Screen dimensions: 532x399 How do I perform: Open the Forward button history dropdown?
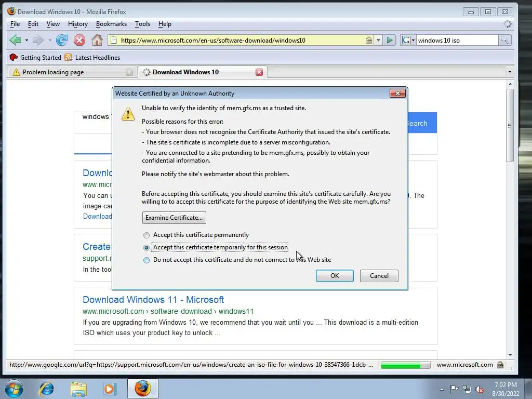[x=50, y=41]
